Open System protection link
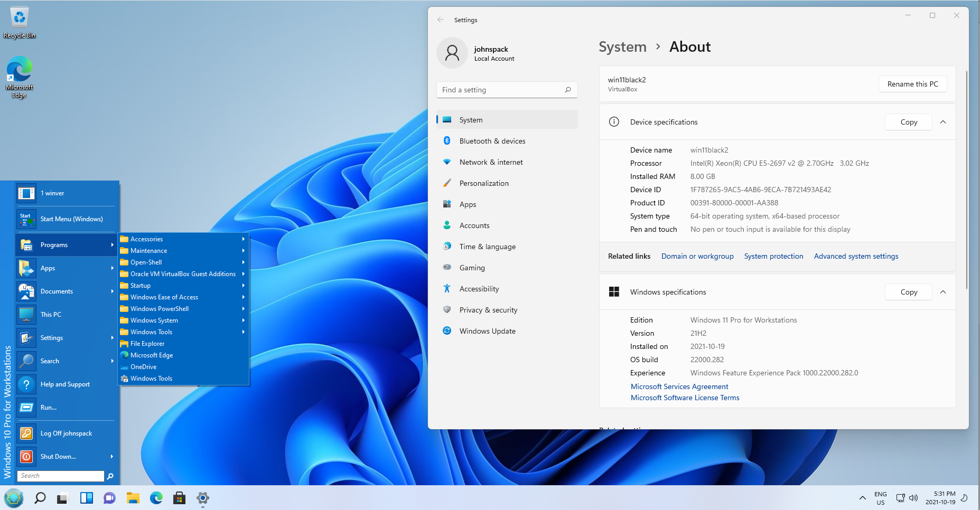980x510 pixels. click(x=773, y=256)
